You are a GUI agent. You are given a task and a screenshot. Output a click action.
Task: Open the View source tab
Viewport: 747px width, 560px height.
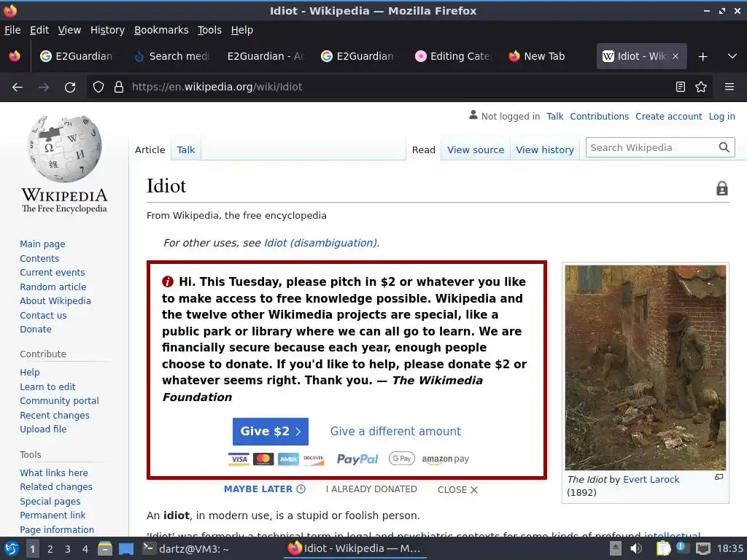click(476, 150)
